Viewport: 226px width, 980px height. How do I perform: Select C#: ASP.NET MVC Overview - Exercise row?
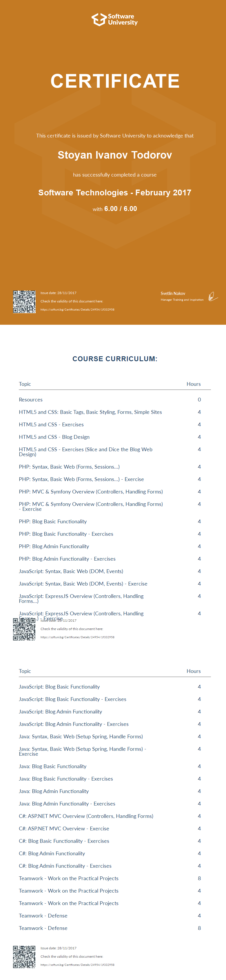click(64, 829)
